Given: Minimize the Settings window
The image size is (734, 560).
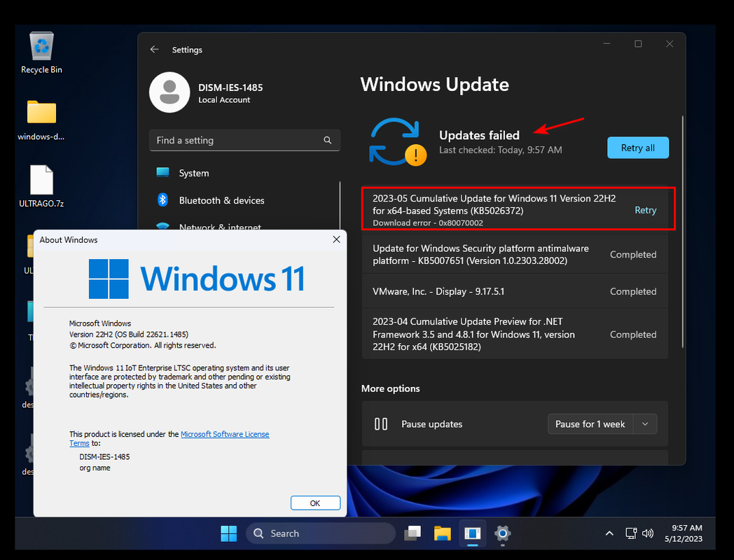Looking at the screenshot, I should (607, 44).
